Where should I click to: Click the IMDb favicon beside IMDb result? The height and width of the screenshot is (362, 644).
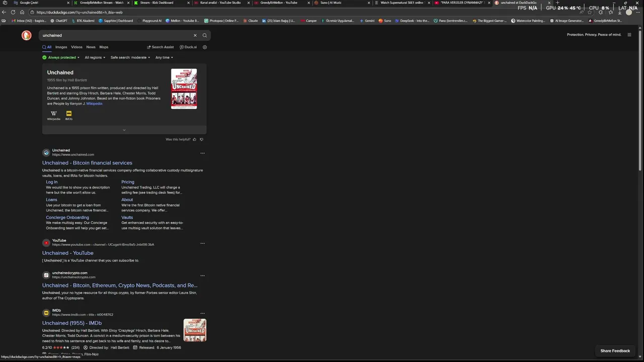point(46,313)
